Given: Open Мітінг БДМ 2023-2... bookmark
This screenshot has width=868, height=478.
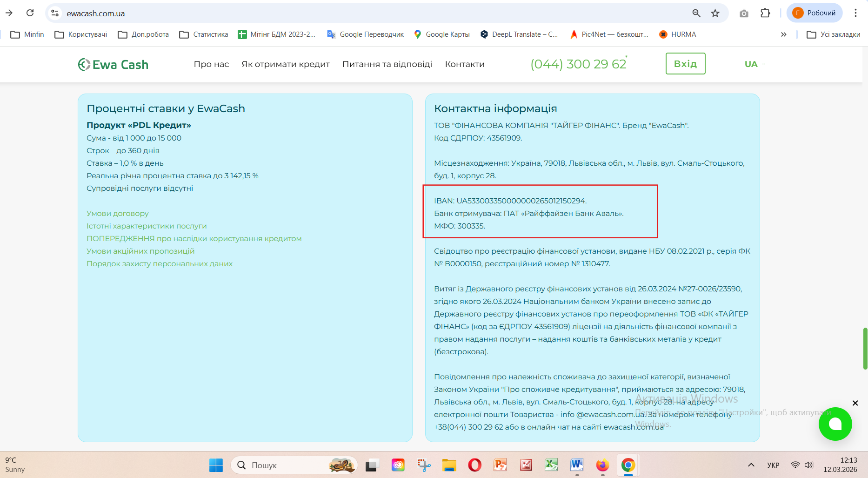Looking at the screenshot, I should [277, 34].
